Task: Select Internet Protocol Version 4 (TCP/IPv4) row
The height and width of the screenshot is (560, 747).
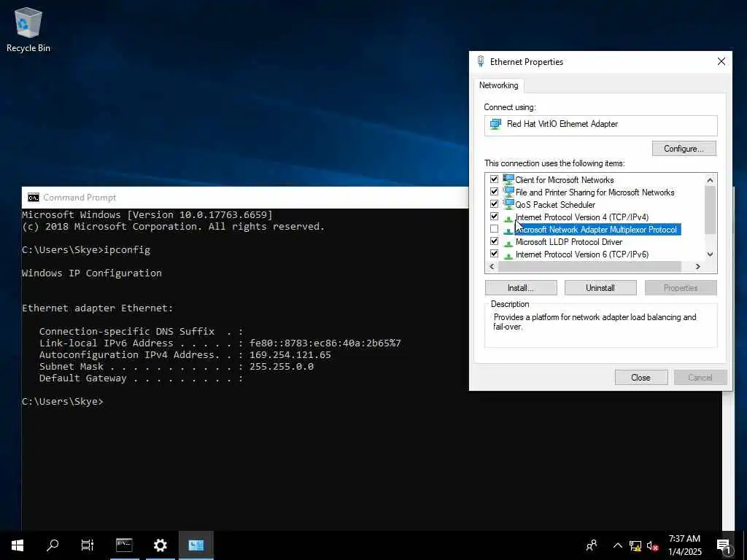Action: click(x=581, y=217)
